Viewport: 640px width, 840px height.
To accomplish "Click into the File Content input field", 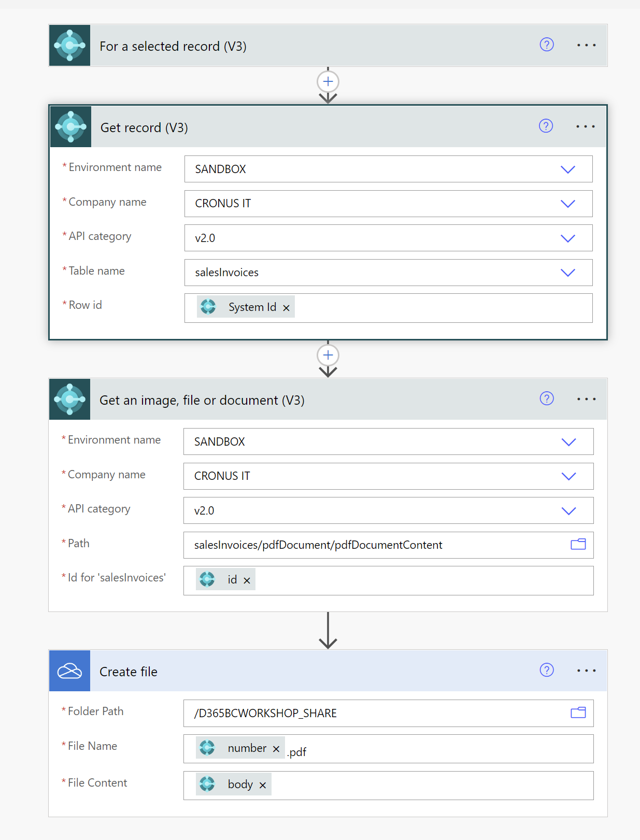I will (430, 786).
